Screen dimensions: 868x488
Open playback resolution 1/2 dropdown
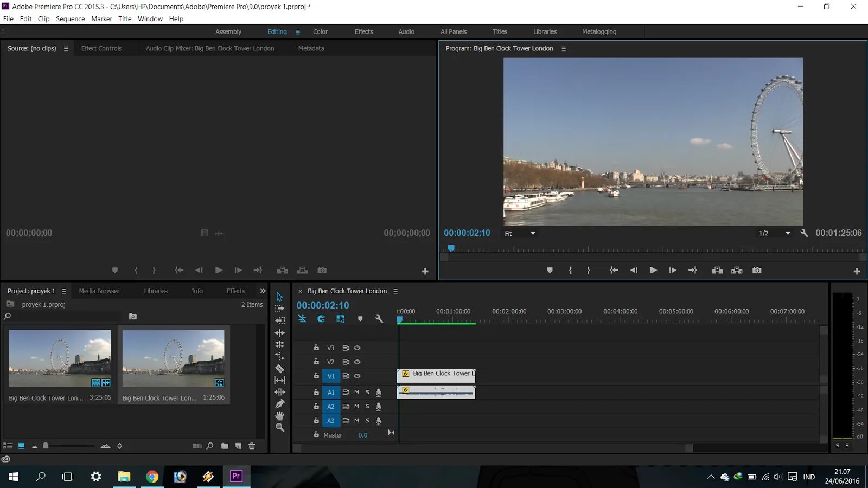[775, 233]
